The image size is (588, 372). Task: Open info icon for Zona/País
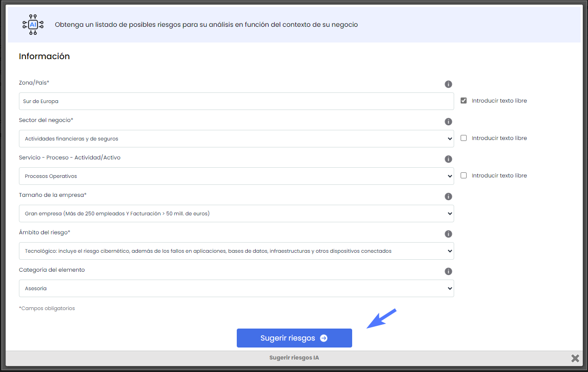pos(448,84)
